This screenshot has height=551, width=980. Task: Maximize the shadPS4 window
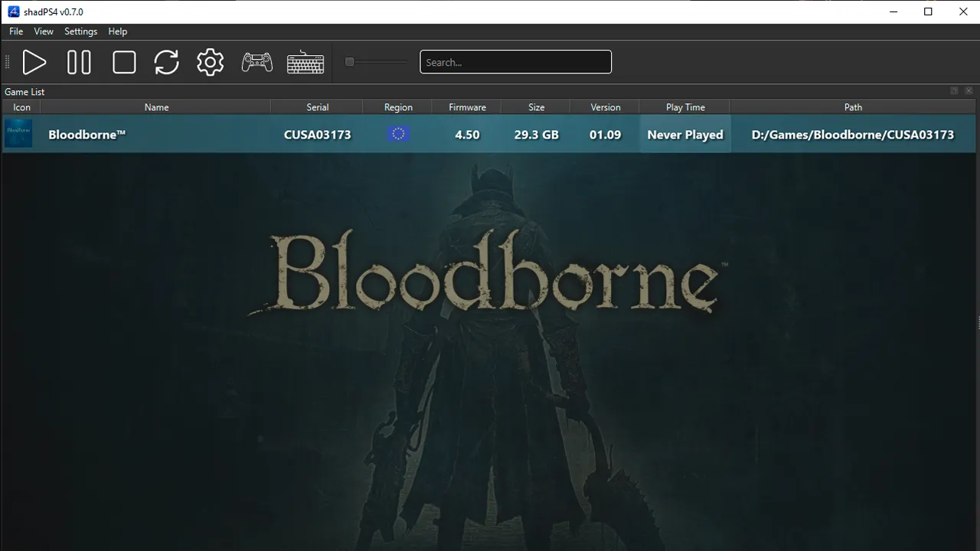(x=928, y=11)
